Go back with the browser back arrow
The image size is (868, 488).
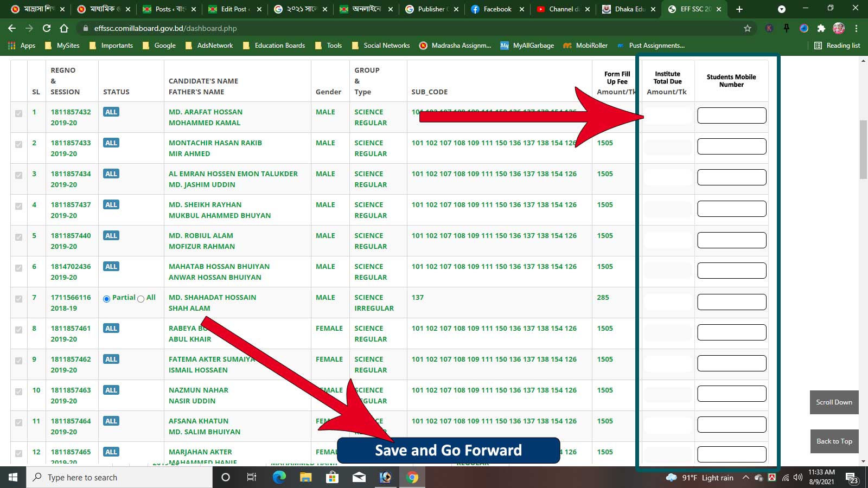tap(12, 28)
